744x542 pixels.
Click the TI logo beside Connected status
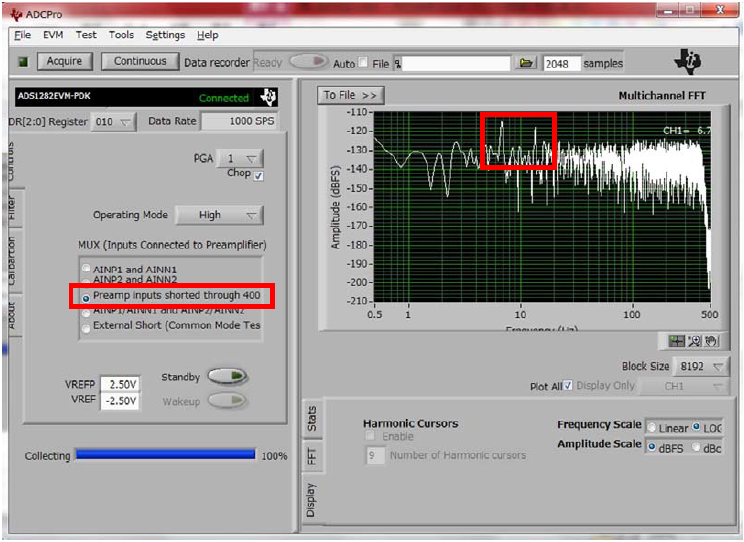point(268,97)
